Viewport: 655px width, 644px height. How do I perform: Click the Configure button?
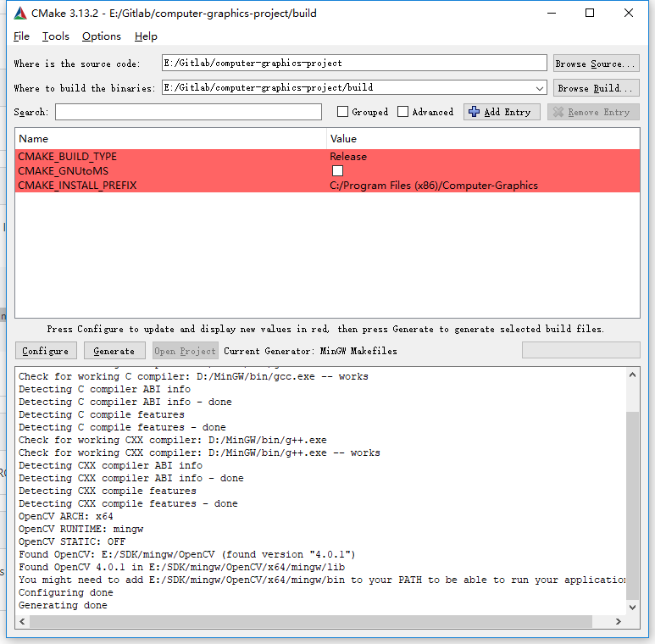[x=46, y=351]
